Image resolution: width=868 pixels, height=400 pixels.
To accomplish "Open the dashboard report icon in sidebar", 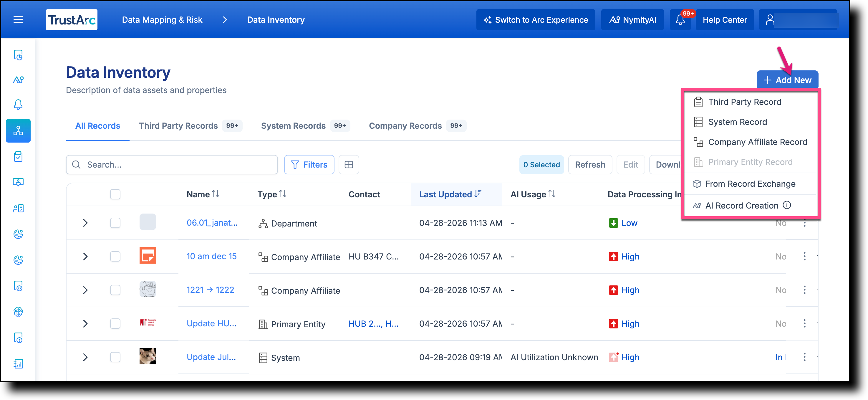I will pyautogui.click(x=18, y=55).
